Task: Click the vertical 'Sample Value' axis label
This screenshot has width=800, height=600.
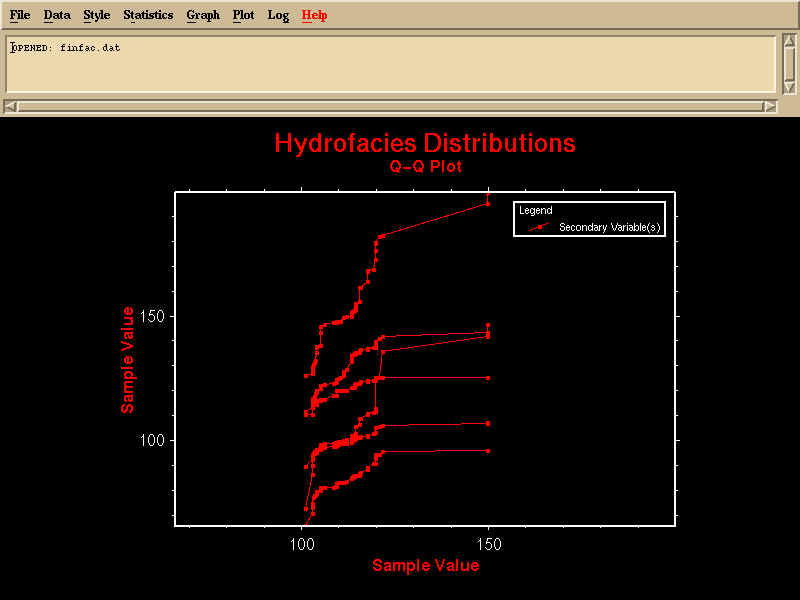Action: [127, 360]
